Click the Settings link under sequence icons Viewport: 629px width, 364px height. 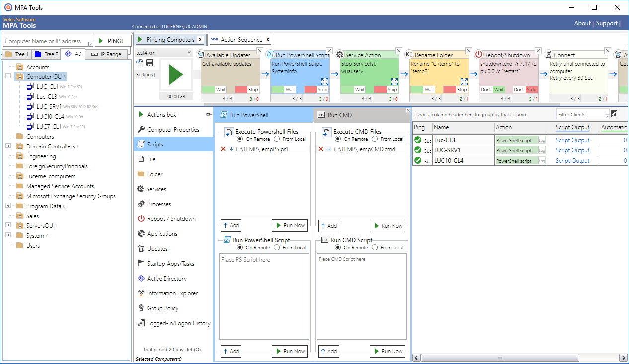tap(144, 75)
